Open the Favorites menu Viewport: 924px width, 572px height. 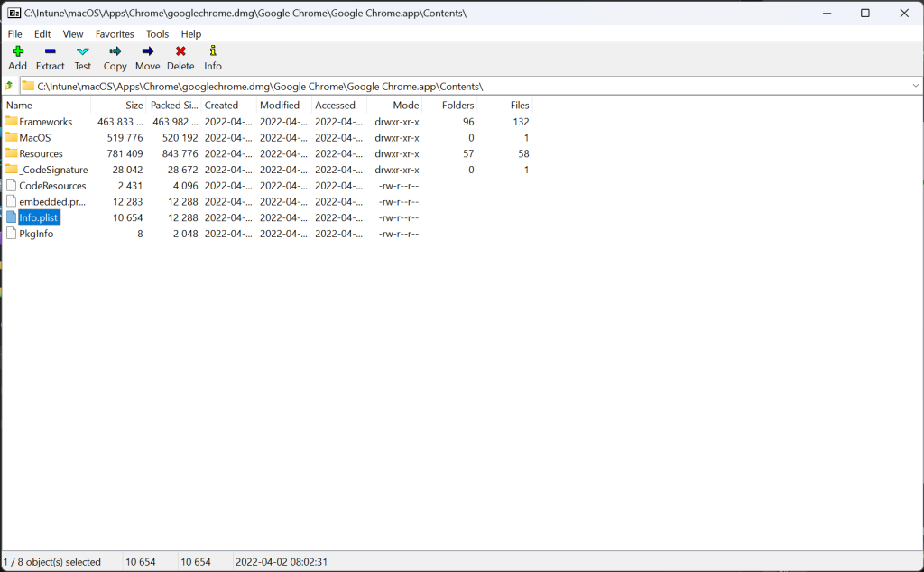[x=115, y=34]
